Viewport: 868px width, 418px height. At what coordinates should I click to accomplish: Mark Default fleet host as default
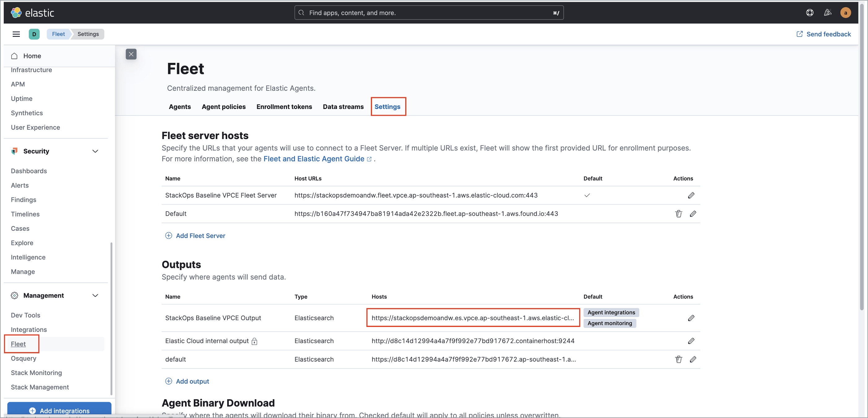coord(587,213)
